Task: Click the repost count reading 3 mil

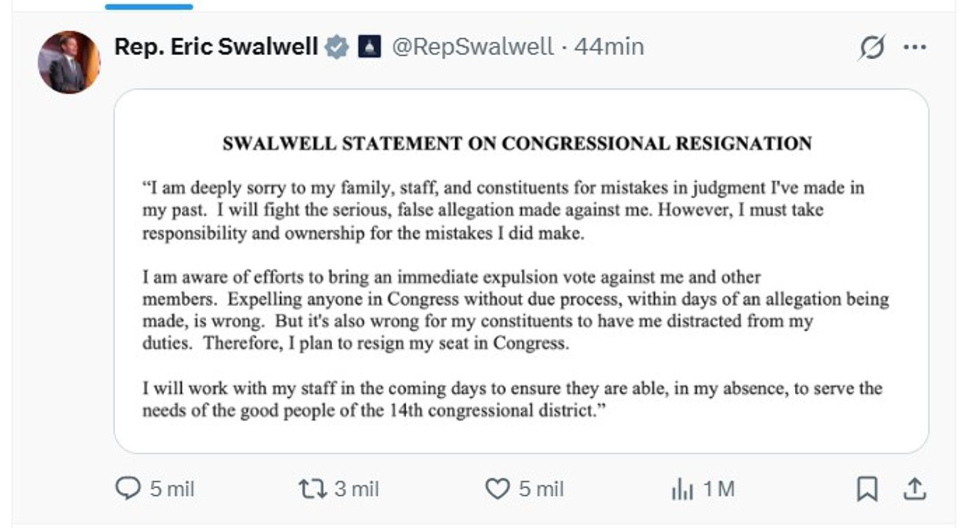Action: coord(357,488)
